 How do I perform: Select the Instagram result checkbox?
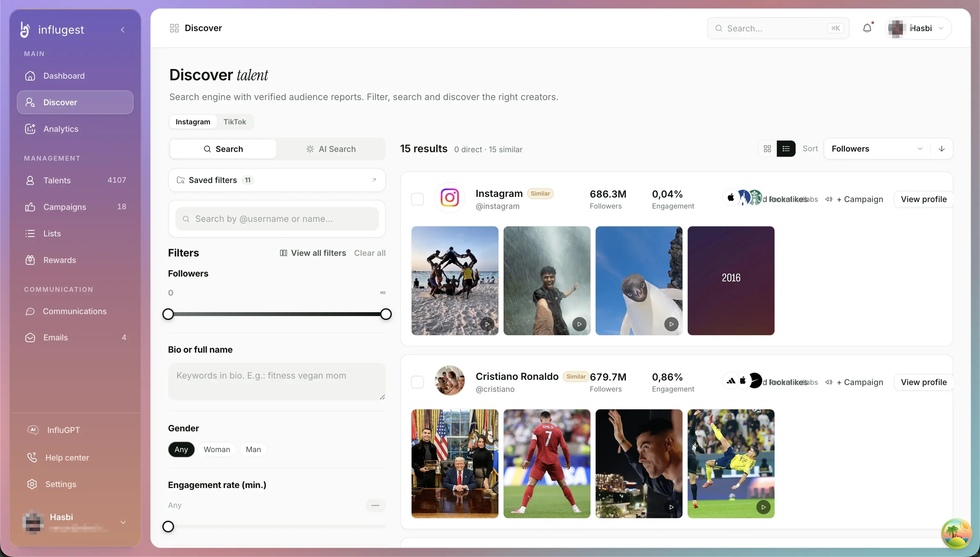(x=417, y=199)
